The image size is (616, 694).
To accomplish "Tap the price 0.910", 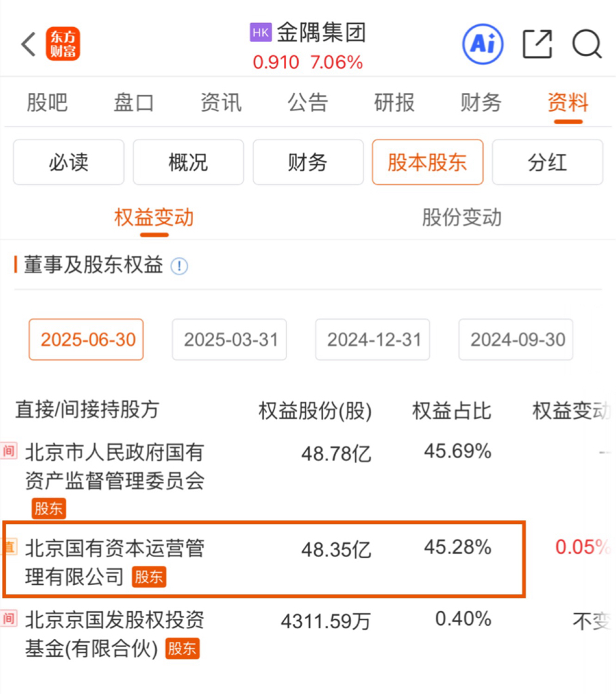I will tap(276, 62).
